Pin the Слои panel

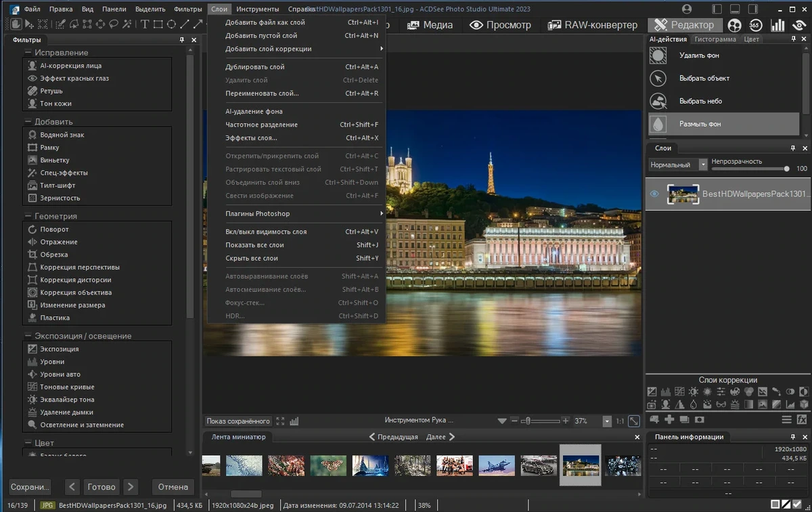[x=793, y=148]
